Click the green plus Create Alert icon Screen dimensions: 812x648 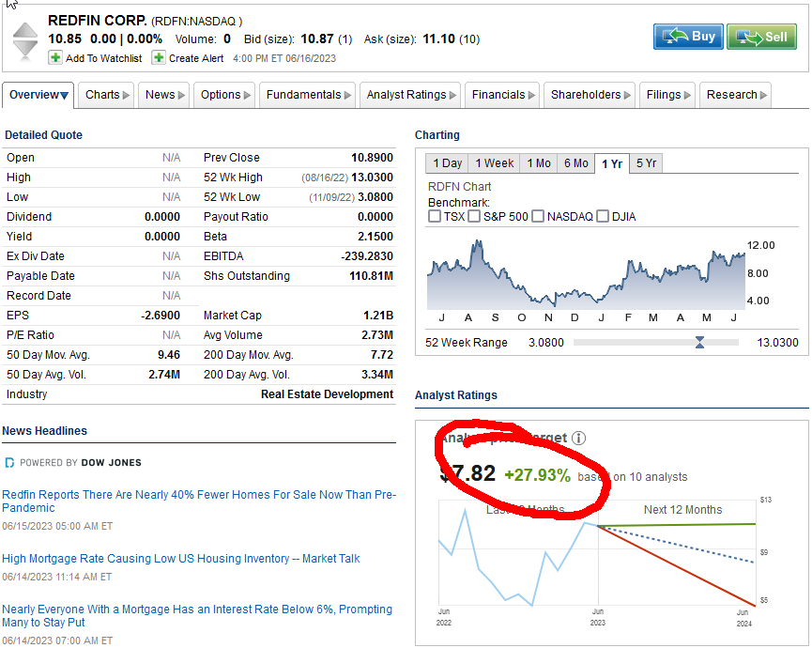[x=159, y=57]
